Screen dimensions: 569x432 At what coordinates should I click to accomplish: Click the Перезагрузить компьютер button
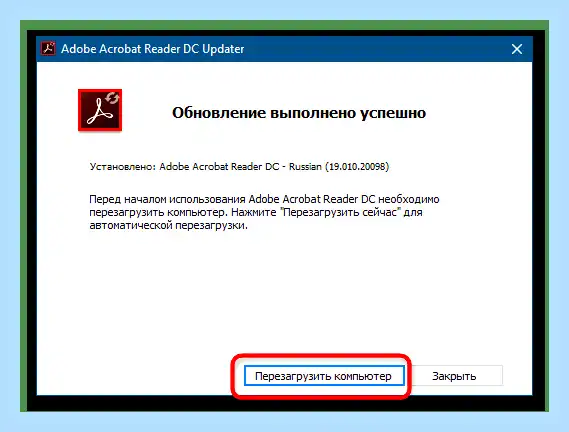(324, 376)
